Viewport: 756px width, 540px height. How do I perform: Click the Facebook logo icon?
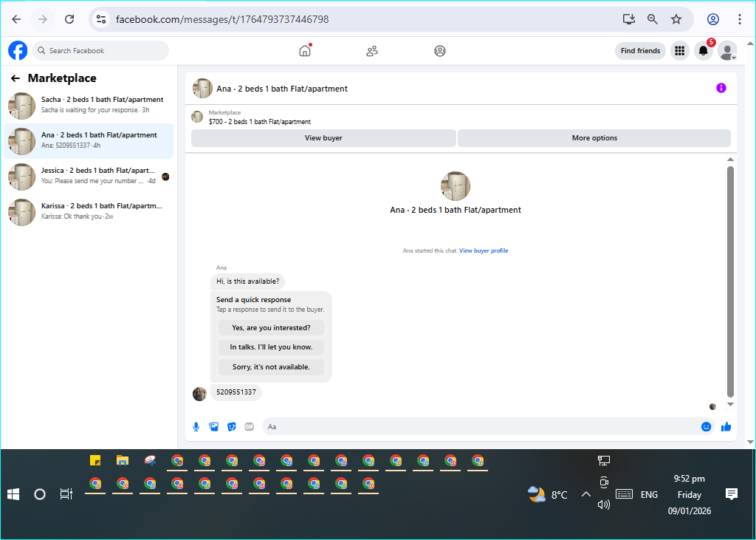pos(18,51)
